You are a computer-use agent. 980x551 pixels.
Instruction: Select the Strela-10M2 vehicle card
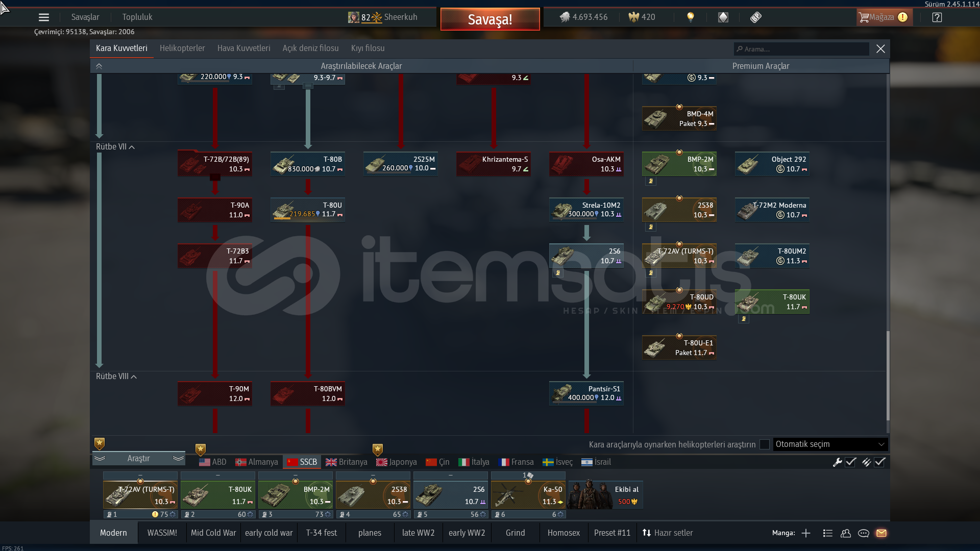586,210
